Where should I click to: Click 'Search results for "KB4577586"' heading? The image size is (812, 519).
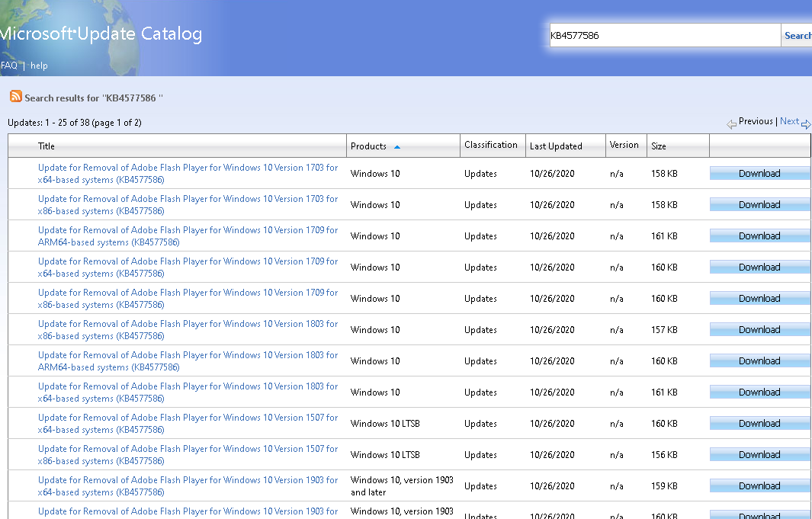94,98
